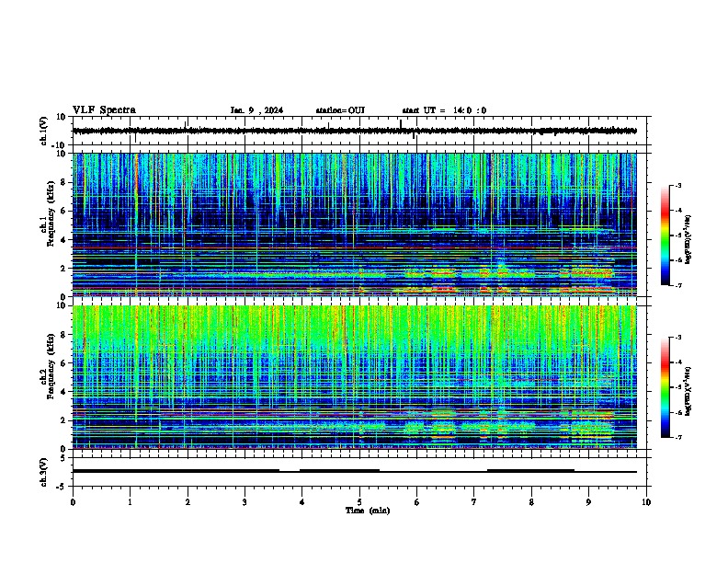Click time axis tick label "1"
Image resolution: width=728 pixels, height=563 pixels.
[130, 502]
